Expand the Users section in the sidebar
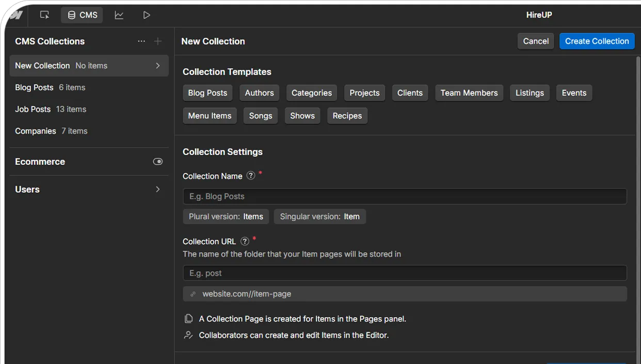This screenshot has width=641, height=364. [157, 189]
